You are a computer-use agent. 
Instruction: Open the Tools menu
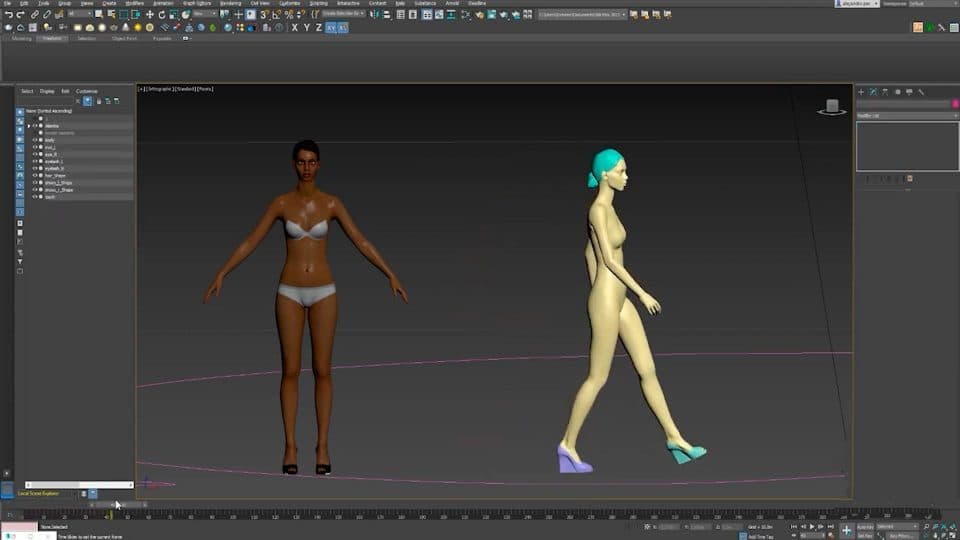(x=43, y=3)
